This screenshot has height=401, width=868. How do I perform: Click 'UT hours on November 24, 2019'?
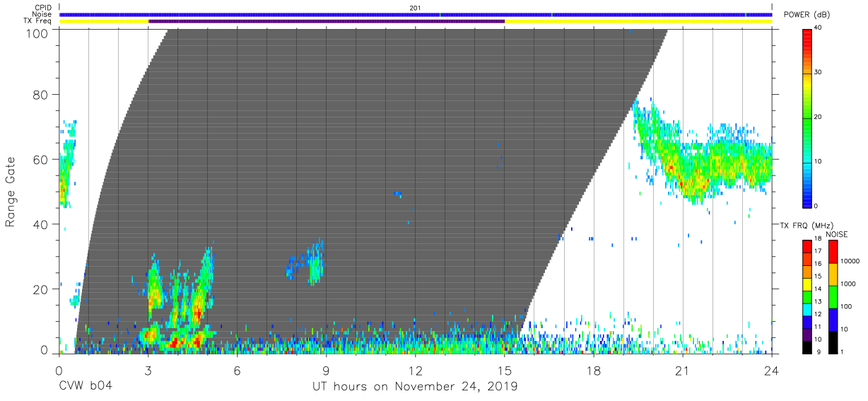416,387
